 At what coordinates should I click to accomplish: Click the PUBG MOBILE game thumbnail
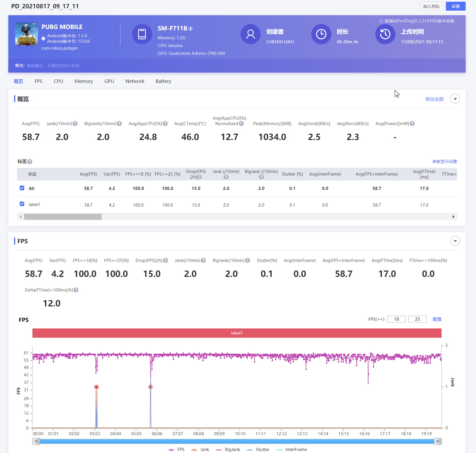pyautogui.click(x=26, y=34)
